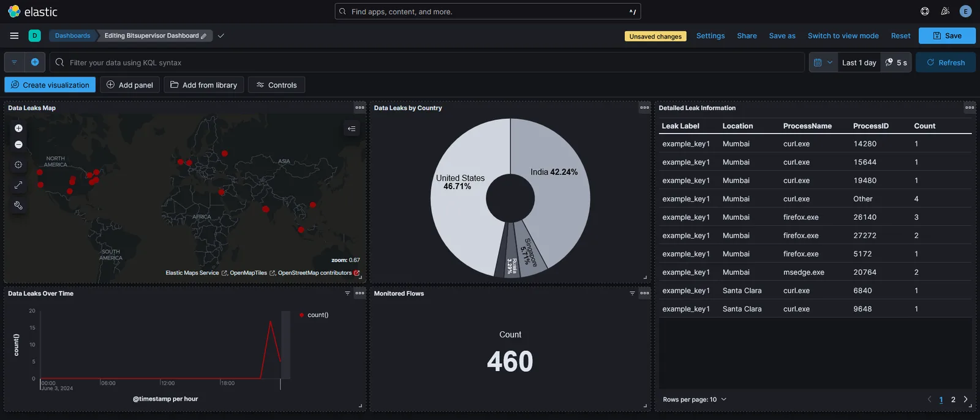
Task: Sort table by ProcessID column
Action: click(x=870, y=126)
